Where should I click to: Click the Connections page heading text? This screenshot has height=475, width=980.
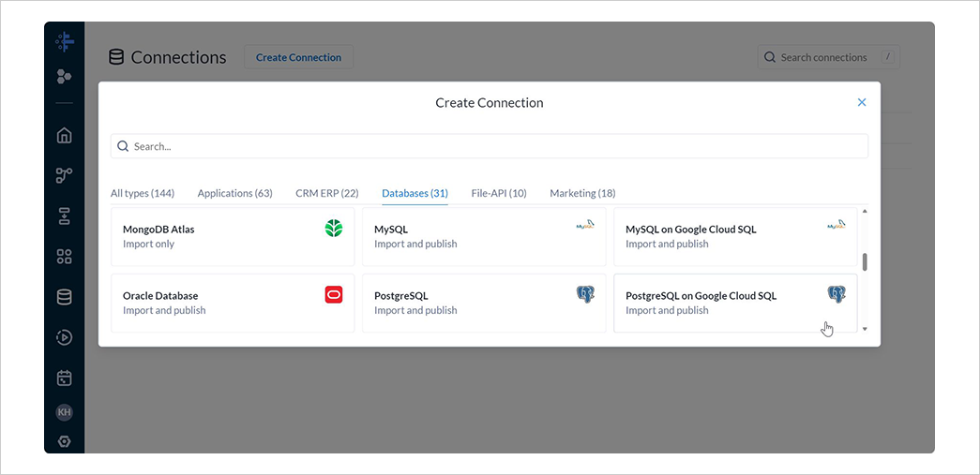179,57
